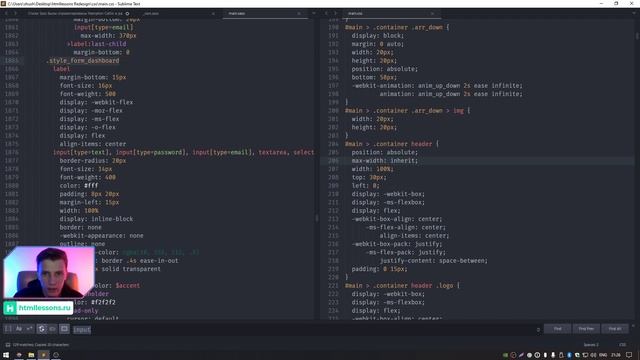Screen dimensions: 640x360
Task: Click '#main > .container header {' line
Action: pyautogui.click(x=392, y=144)
